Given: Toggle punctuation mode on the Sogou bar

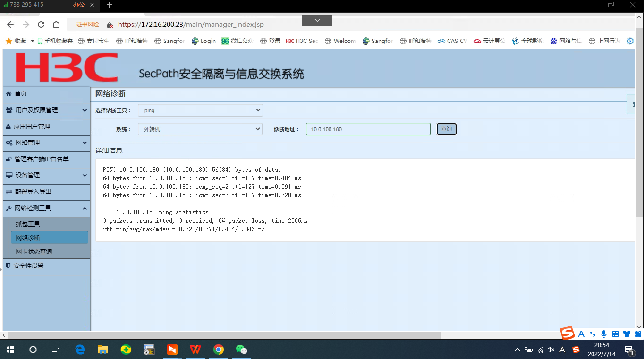Looking at the screenshot, I should click(593, 334).
